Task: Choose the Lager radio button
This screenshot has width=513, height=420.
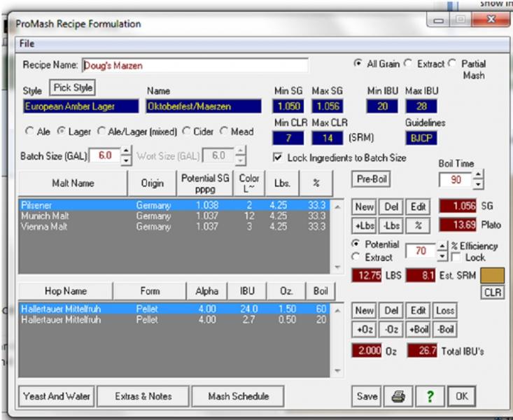Action: (x=61, y=132)
